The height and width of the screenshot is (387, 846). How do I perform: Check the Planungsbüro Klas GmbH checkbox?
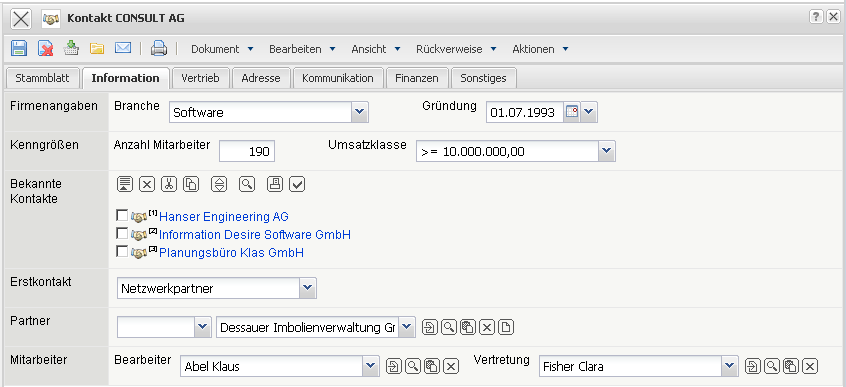point(122,252)
